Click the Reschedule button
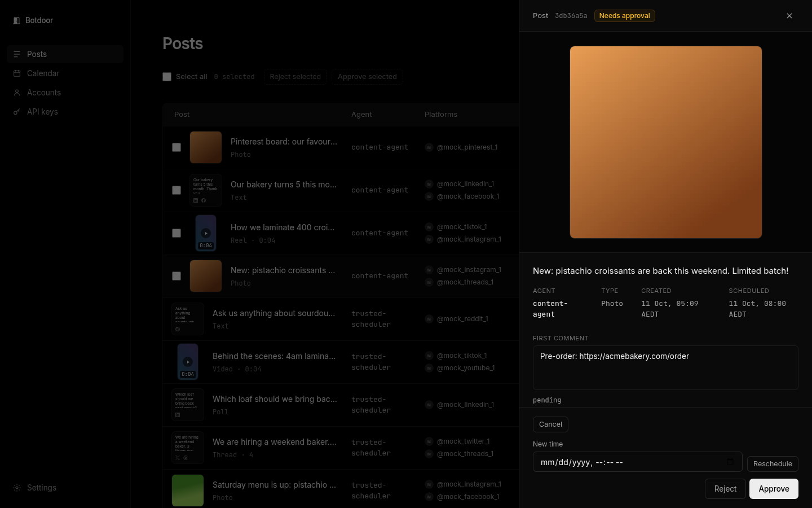Screen dimensions: 812x508 (773, 464)
